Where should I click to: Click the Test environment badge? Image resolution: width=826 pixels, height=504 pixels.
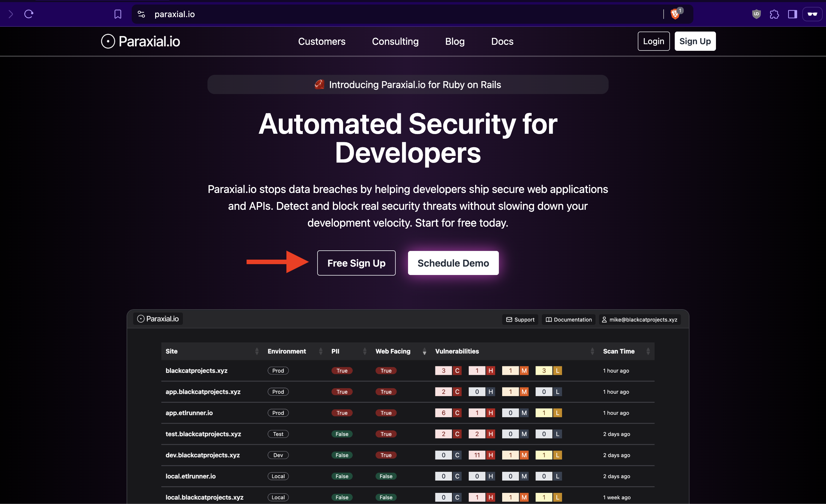pos(278,434)
